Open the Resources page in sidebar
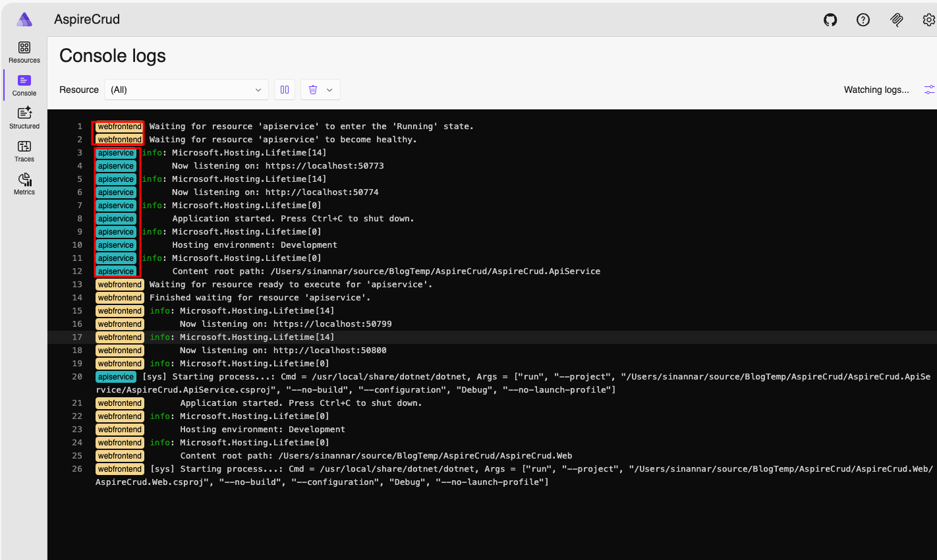 [x=24, y=52]
